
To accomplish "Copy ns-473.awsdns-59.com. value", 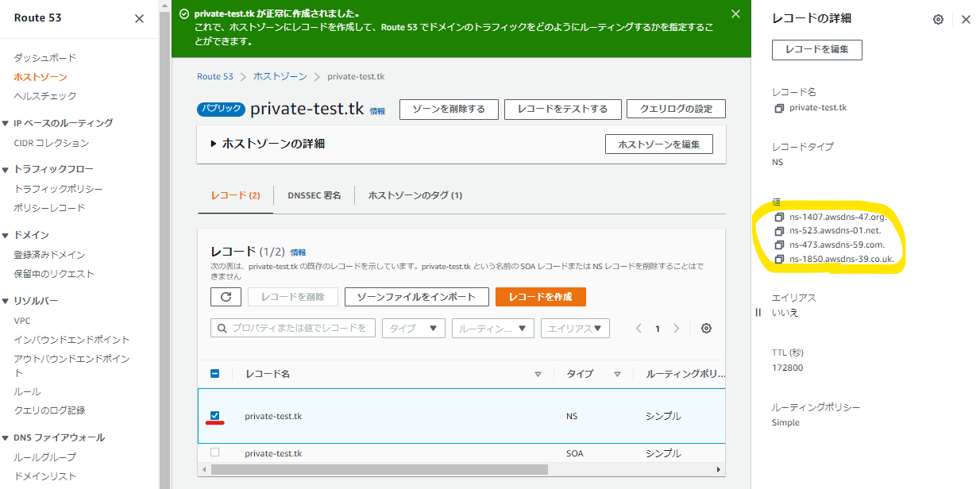I will (x=779, y=244).
